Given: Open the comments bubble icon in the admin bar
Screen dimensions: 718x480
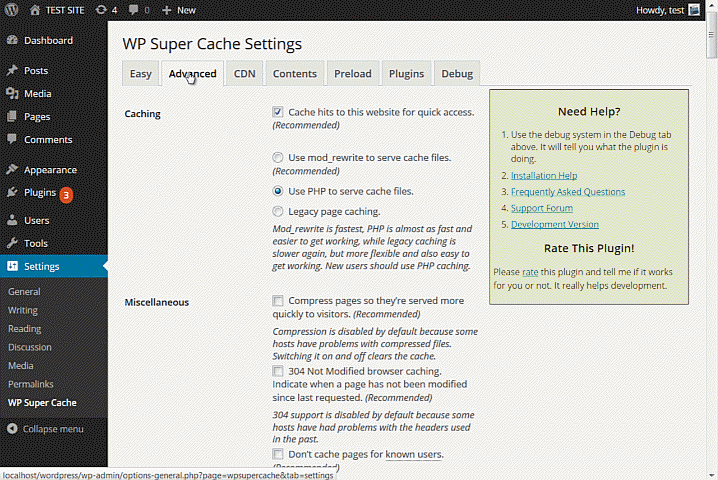Looking at the screenshot, I should pyautogui.click(x=133, y=10).
